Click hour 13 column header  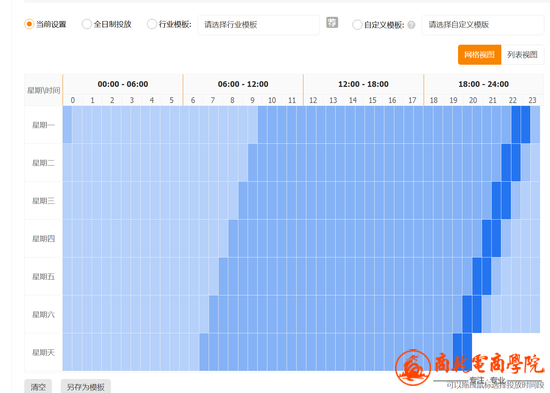click(x=333, y=100)
